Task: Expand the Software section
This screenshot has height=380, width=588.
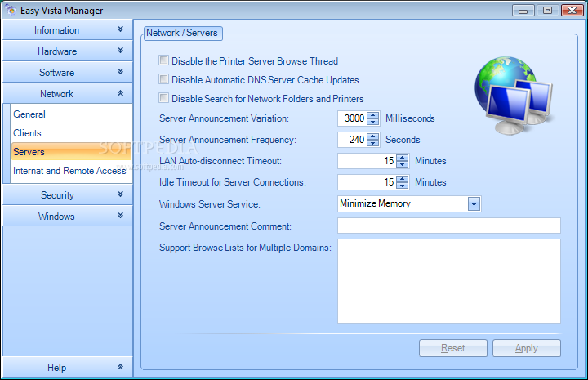Action: pos(68,72)
